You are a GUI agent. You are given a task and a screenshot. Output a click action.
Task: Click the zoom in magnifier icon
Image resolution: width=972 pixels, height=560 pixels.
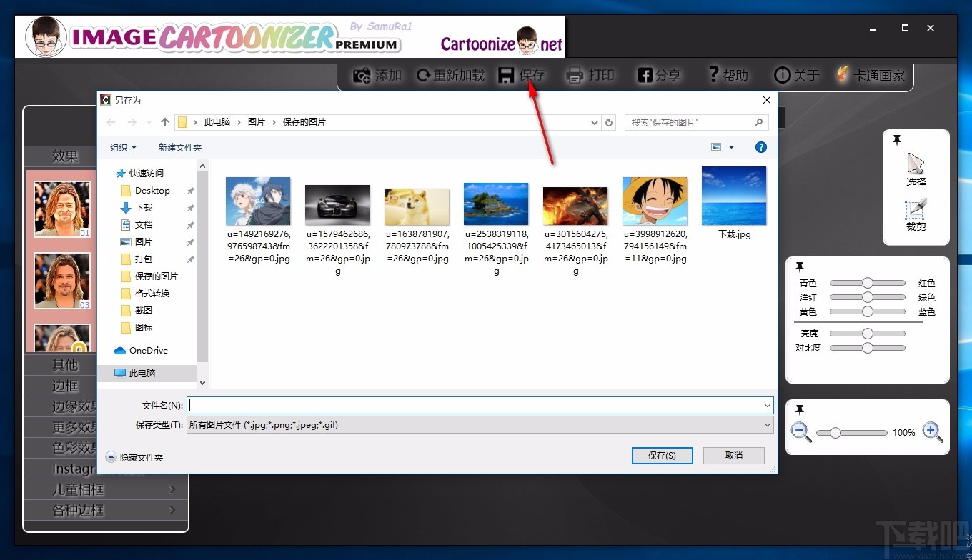[x=933, y=432]
